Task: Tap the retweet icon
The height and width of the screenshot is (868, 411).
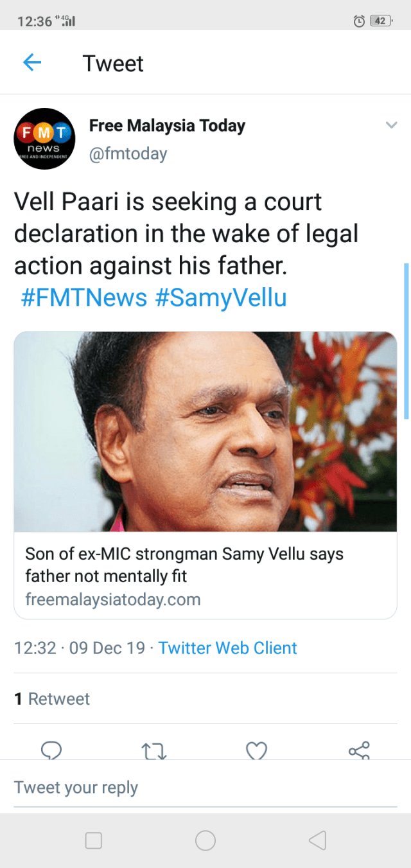Action: [153, 750]
